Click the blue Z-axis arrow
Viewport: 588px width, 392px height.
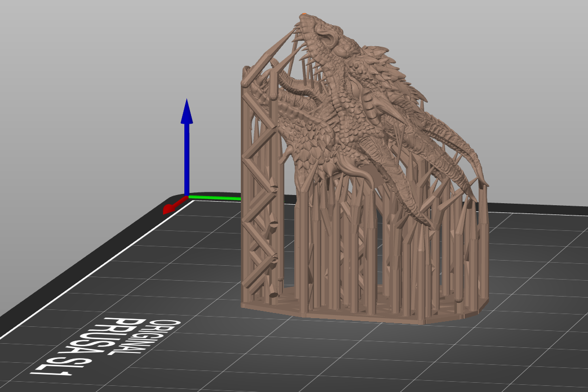[187, 146]
